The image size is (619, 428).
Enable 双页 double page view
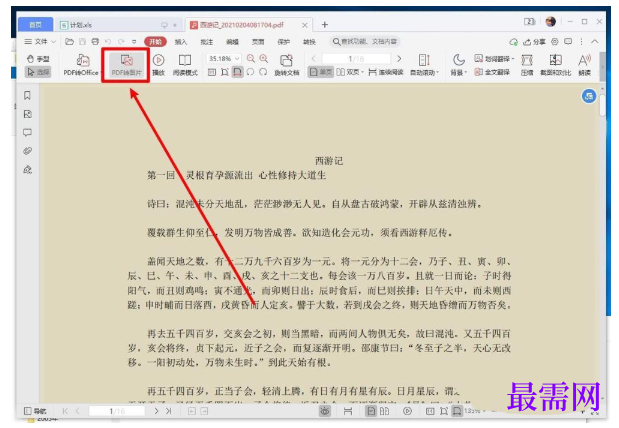348,72
